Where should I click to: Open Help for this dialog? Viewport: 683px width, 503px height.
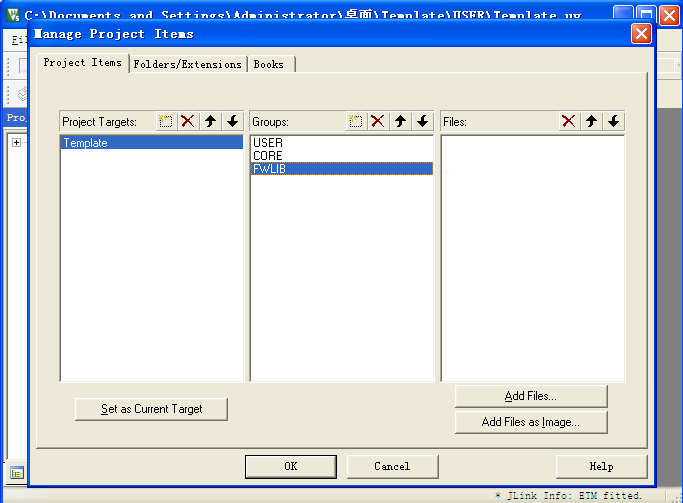[x=602, y=466]
